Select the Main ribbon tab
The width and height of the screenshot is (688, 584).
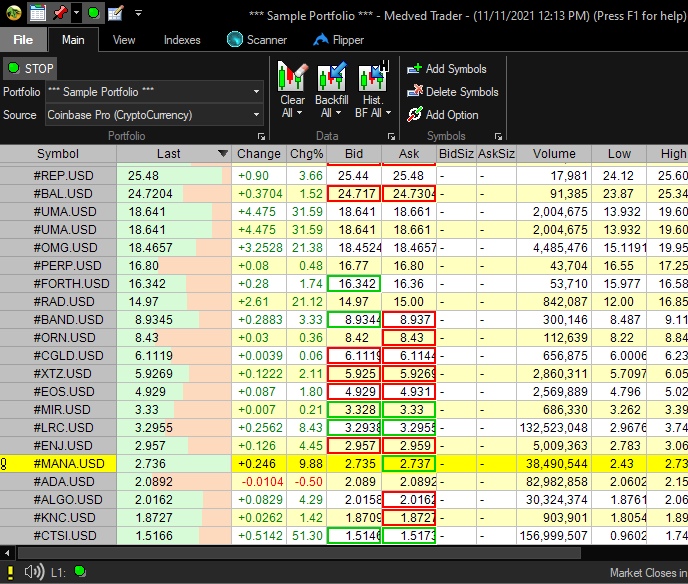73,40
